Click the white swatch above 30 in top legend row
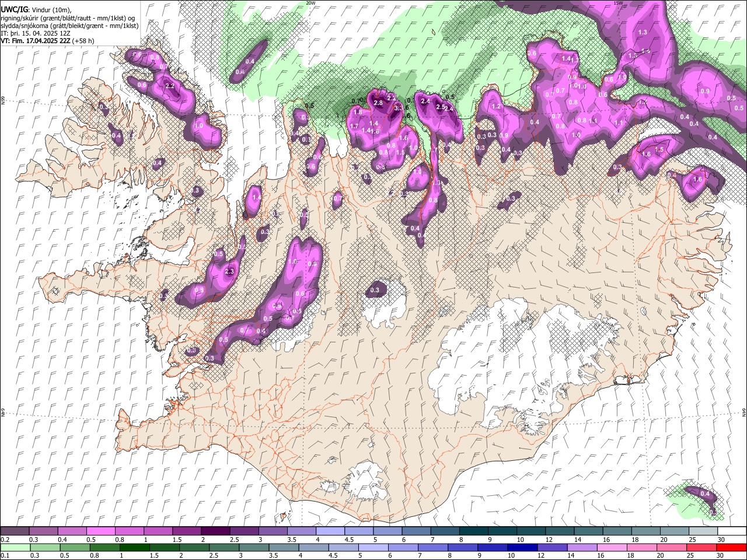 731,531
